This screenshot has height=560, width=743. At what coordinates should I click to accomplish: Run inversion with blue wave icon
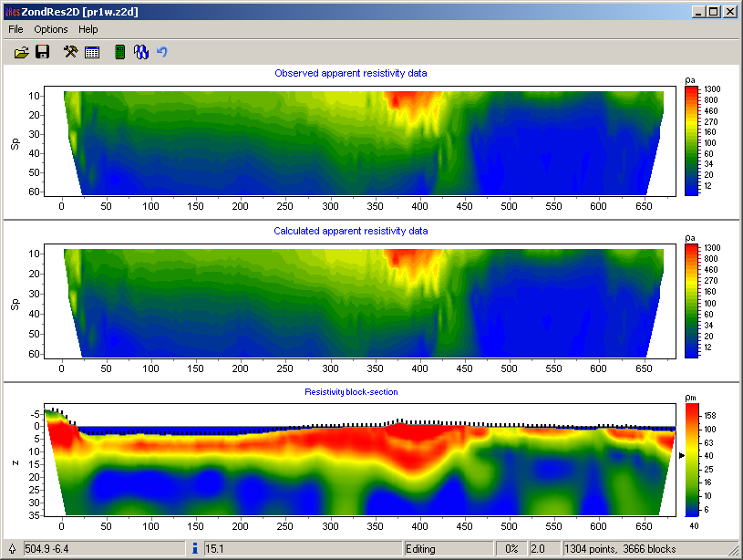pyautogui.click(x=141, y=53)
